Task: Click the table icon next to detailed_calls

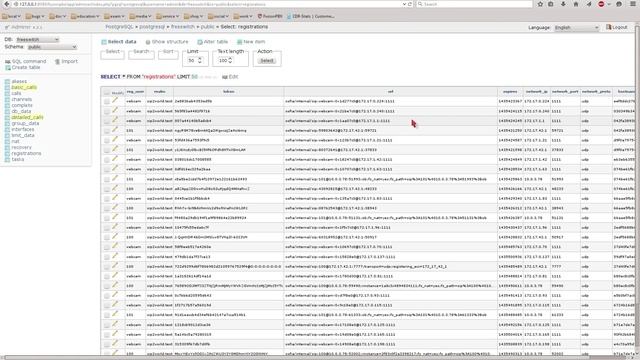Action: click(x=7, y=118)
